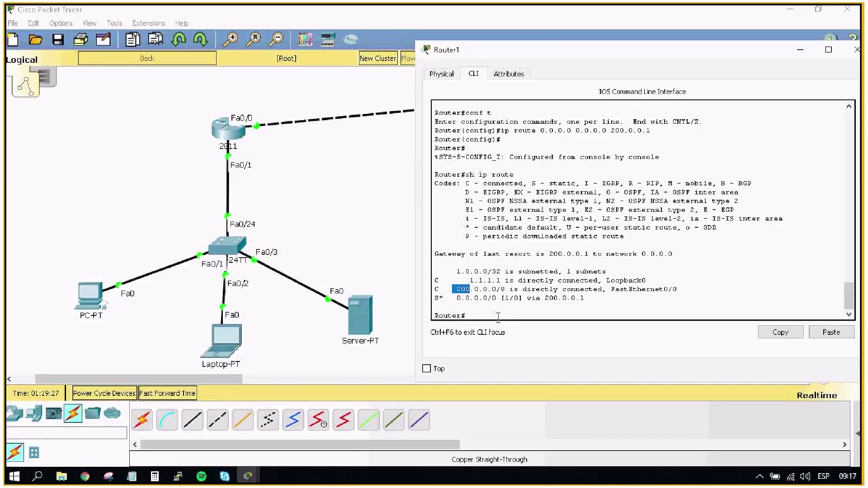Toggle the Top checkbox in Router1 window
Screen dimensions: 868x488
tap(427, 369)
